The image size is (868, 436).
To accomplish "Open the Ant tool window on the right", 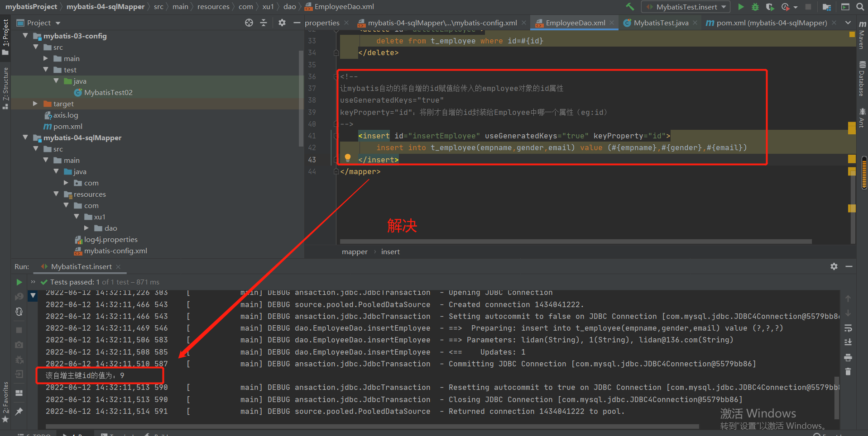I will coord(862,118).
